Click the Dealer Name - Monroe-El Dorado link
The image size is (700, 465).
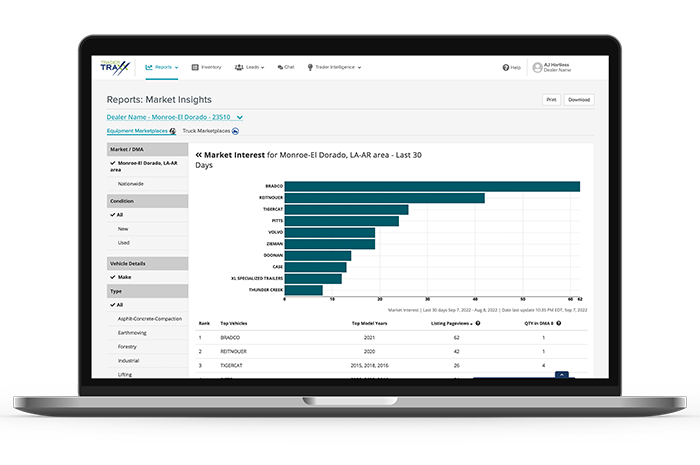[x=168, y=117]
